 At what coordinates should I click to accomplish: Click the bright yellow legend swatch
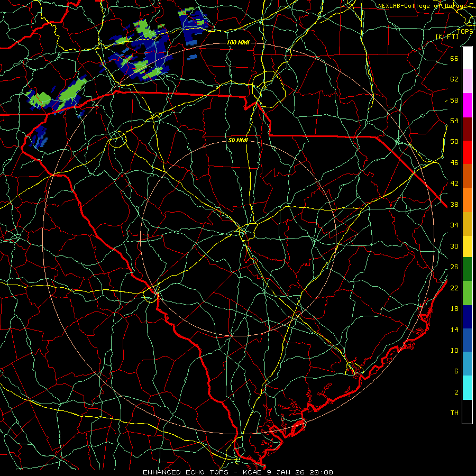pos(467,246)
